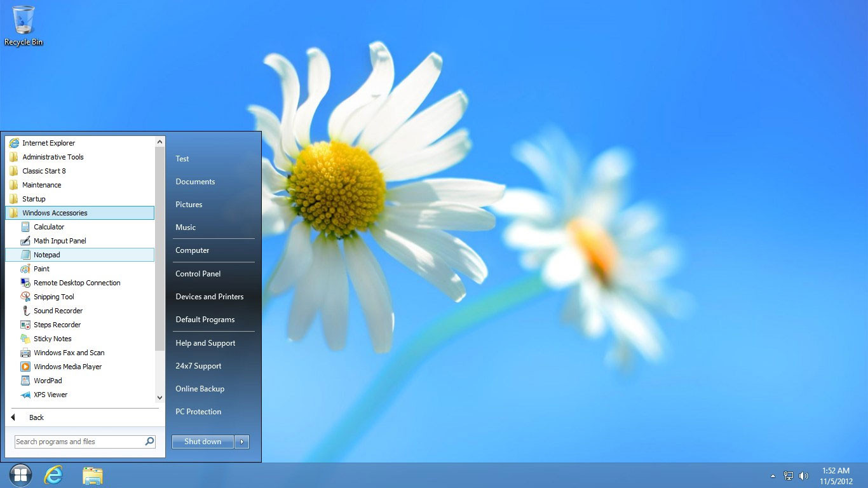This screenshot has width=868, height=488.
Task: Select the Snipping Tool scissors icon
Action: tap(25, 297)
